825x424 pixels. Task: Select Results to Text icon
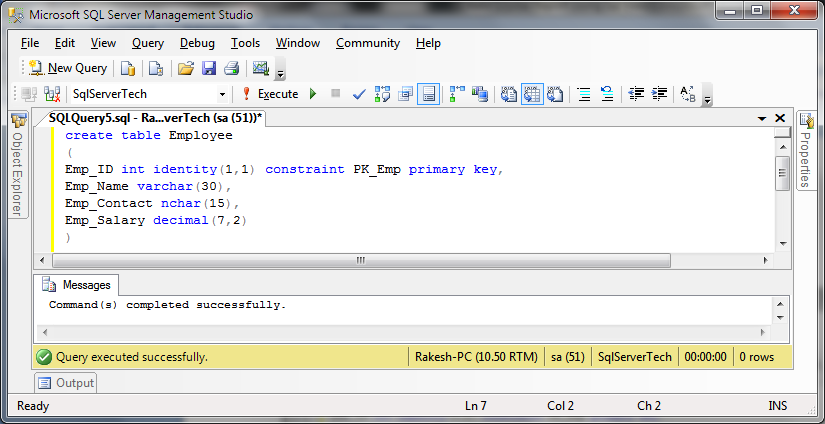509,95
